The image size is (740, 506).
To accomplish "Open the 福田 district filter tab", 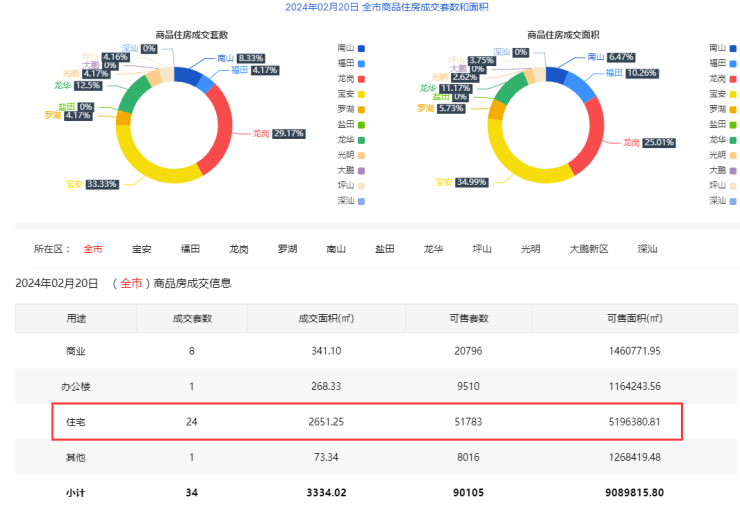I will [x=190, y=249].
